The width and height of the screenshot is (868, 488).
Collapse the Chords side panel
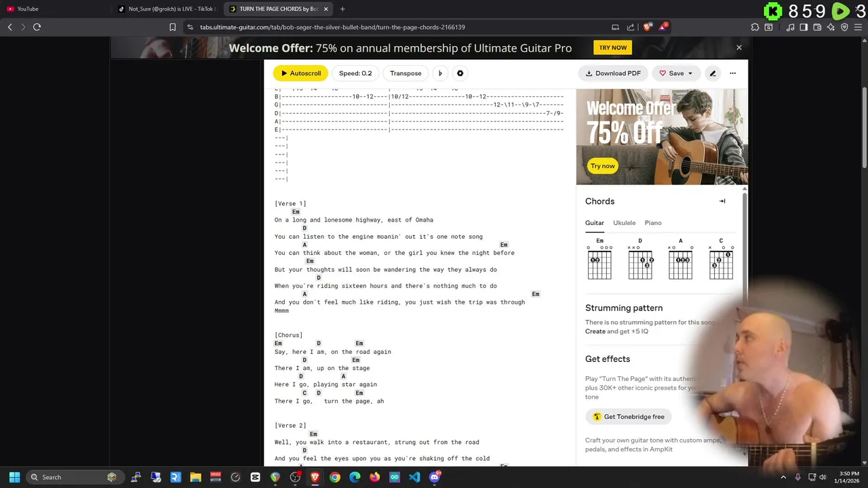[722, 201]
